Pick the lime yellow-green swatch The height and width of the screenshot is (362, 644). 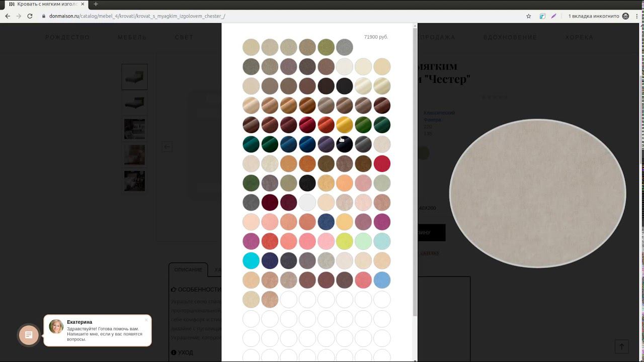point(345,241)
